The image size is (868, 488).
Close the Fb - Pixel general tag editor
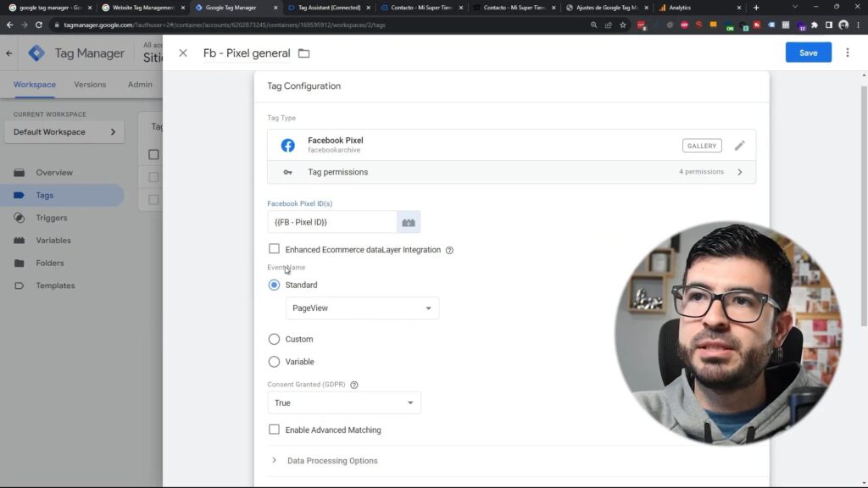click(x=183, y=53)
